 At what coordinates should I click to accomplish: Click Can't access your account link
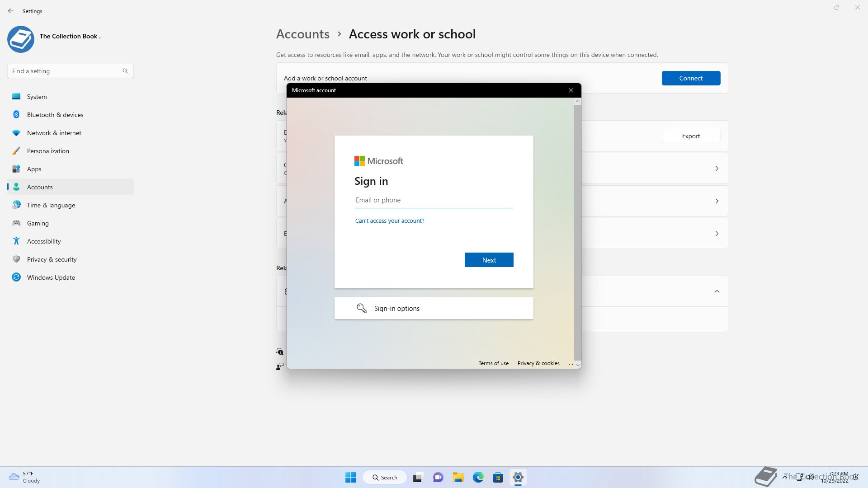(x=389, y=221)
